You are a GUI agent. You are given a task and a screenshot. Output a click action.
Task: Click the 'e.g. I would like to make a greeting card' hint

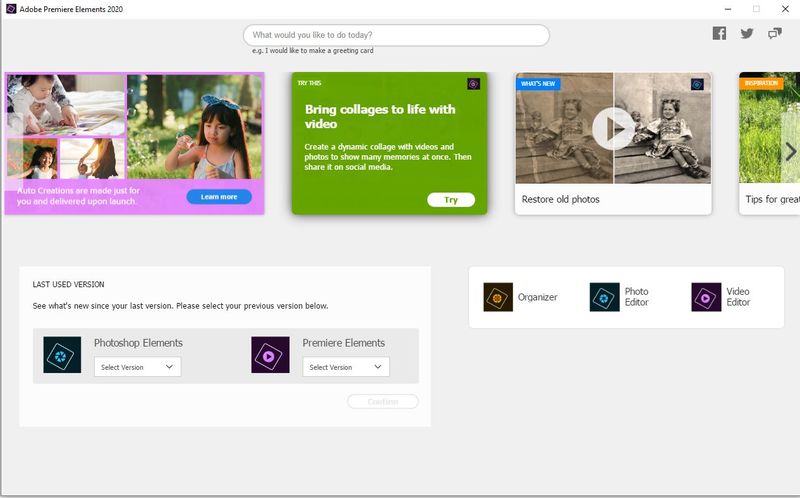pos(313,51)
